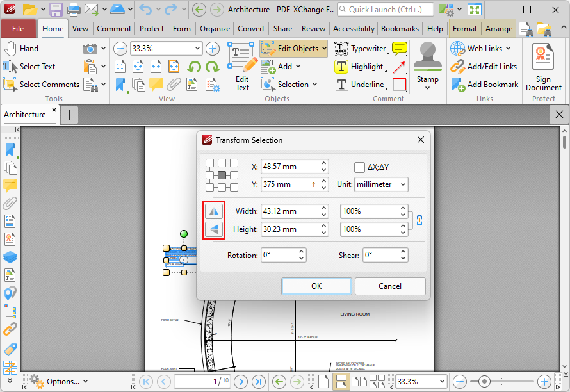
Task: Click Sign Document
Action: click(543, 67)
